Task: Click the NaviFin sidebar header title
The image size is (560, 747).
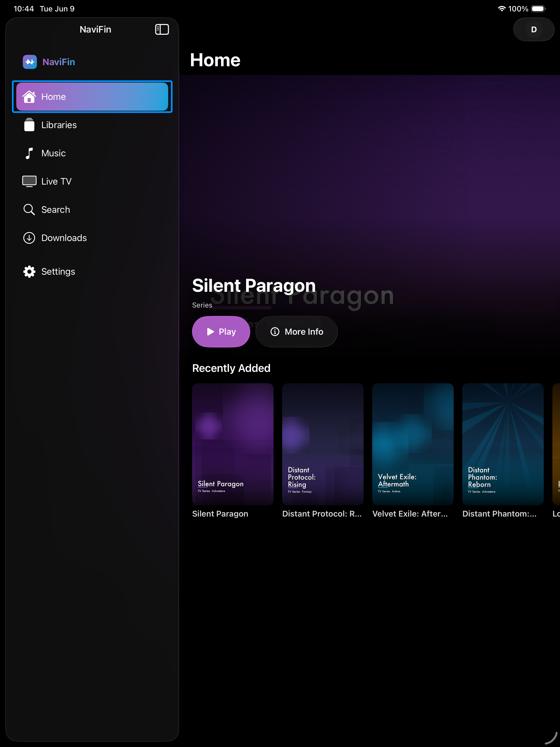Action: 96,29
